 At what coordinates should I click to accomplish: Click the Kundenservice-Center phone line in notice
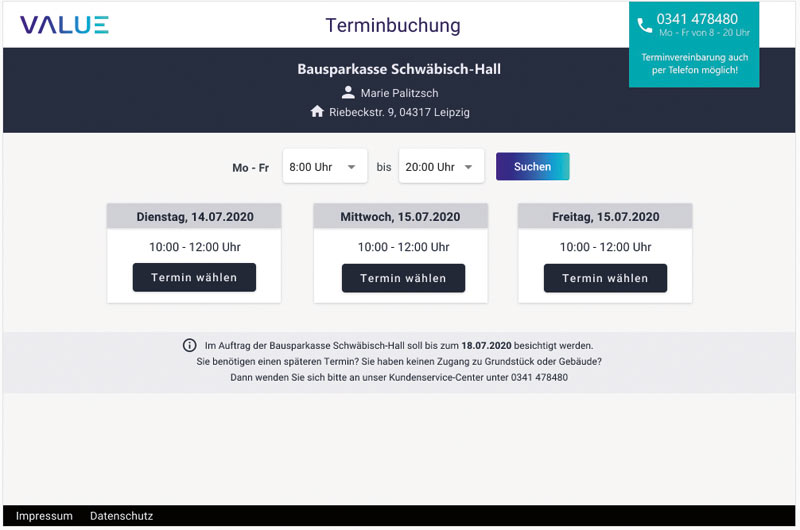(399, 377)
